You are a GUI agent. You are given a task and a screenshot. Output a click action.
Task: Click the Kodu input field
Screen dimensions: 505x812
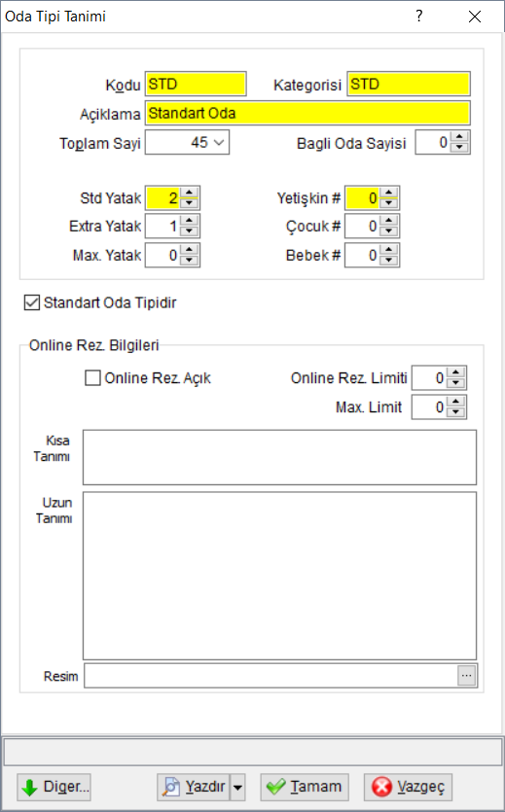196,84
